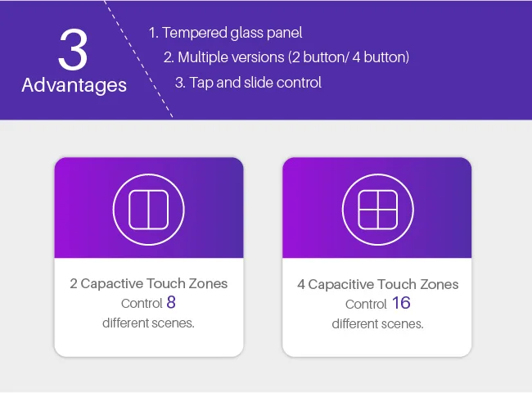The height and width of the screenshot is (393, 532).
Task: Click the Tap and slide control line
Action: [x=248, y=83]
